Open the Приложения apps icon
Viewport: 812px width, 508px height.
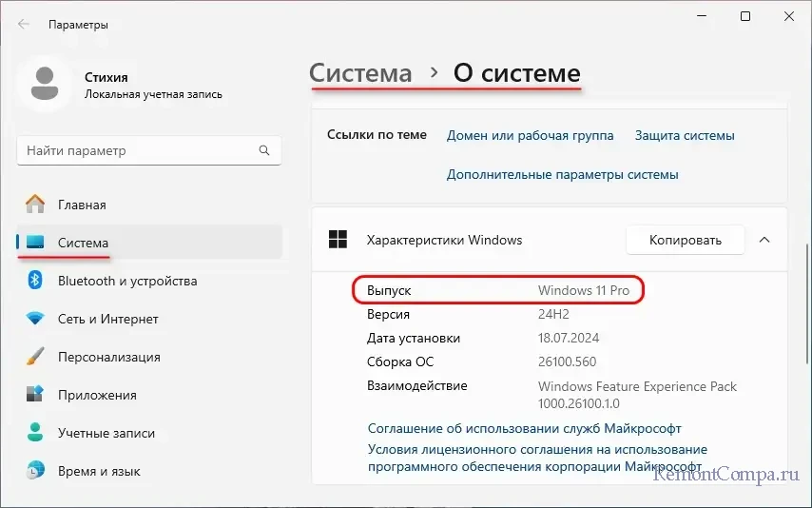[35, 395]
